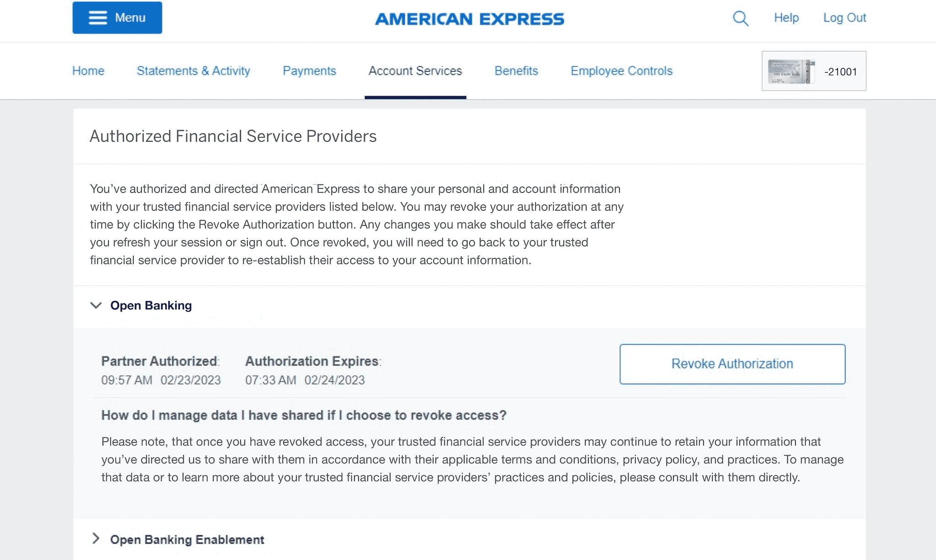The image size is (936, 560).
Task: Log out of the account
Action: pyautogui.click(x=844, y=18)
